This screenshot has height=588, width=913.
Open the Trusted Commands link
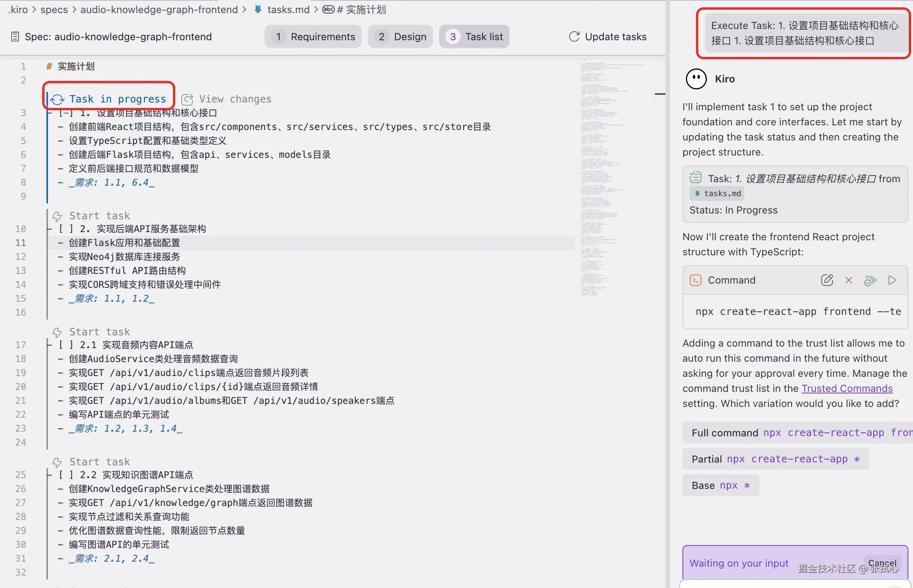[847, 388]
